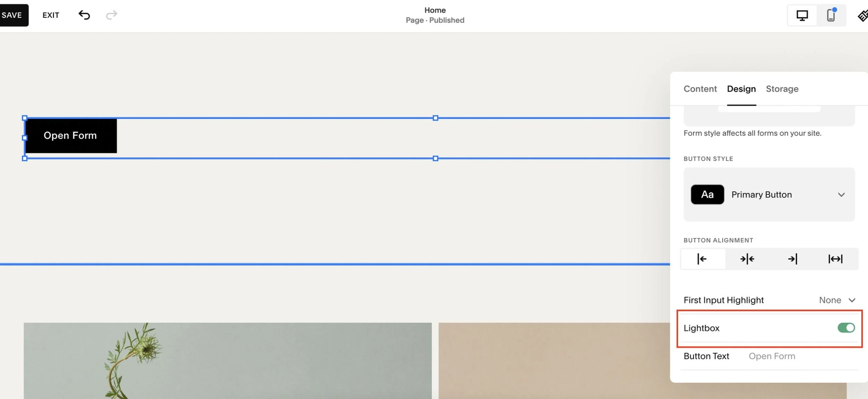Open site styles paintbrush icon
868x399 pixels.
(863, 15)
